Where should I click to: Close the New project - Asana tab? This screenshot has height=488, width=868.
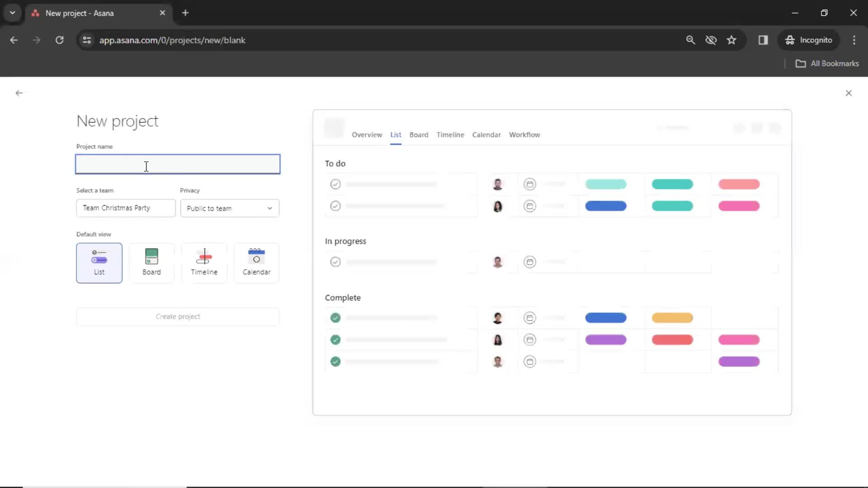162,13
